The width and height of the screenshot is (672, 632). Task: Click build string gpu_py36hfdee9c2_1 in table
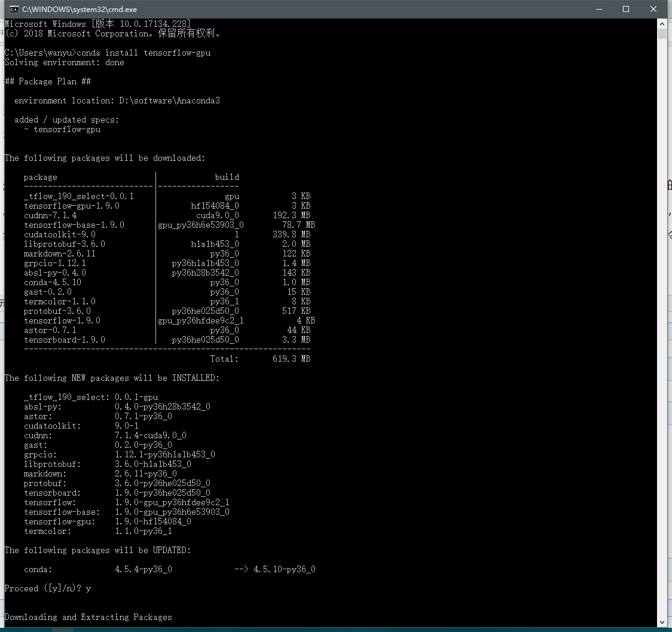click(x=200, y=320)
